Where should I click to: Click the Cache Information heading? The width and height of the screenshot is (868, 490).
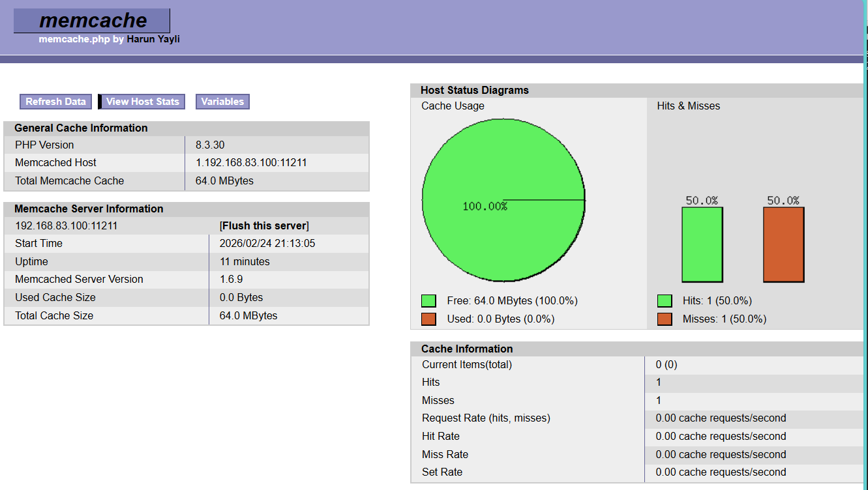[467, 349]
